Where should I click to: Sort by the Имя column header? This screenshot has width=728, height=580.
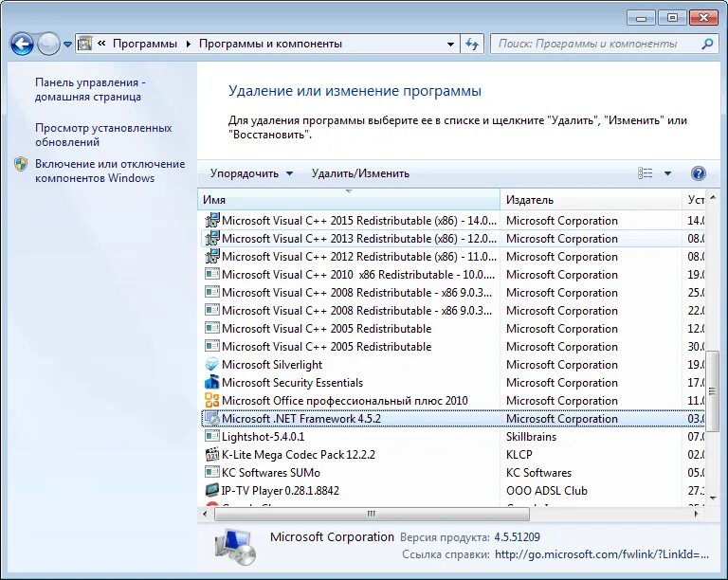coord(349,200)
